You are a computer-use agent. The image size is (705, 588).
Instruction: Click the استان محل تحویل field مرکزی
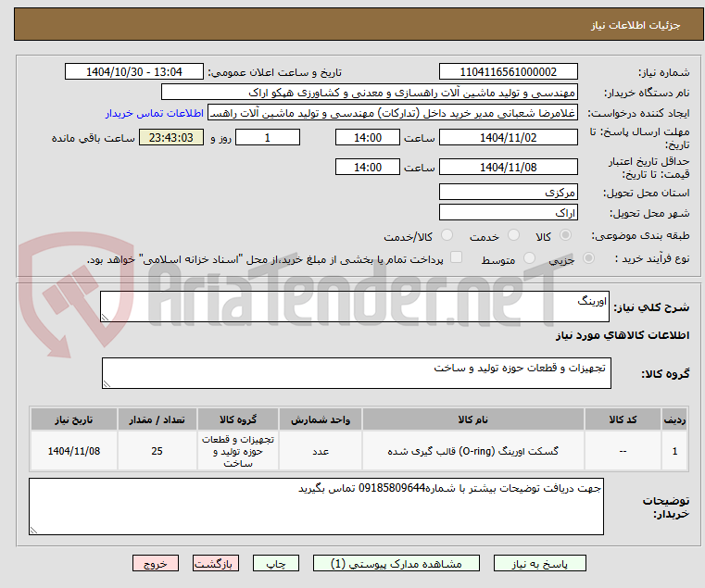tap(508, 193)
